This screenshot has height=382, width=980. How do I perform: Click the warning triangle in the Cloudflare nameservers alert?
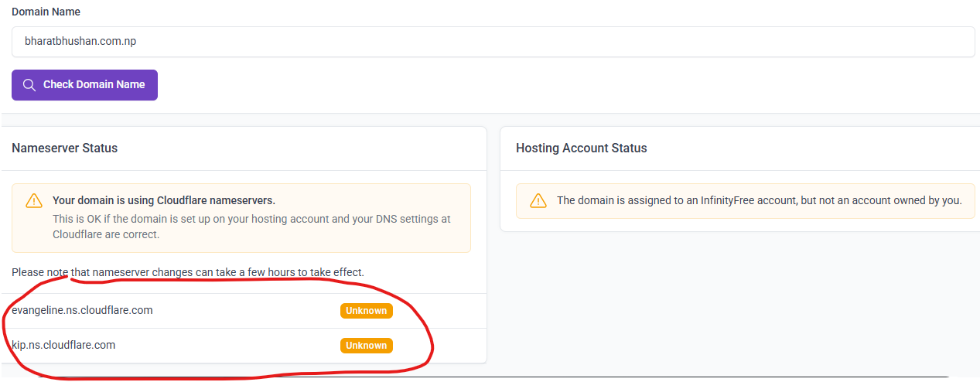[34, 201]
